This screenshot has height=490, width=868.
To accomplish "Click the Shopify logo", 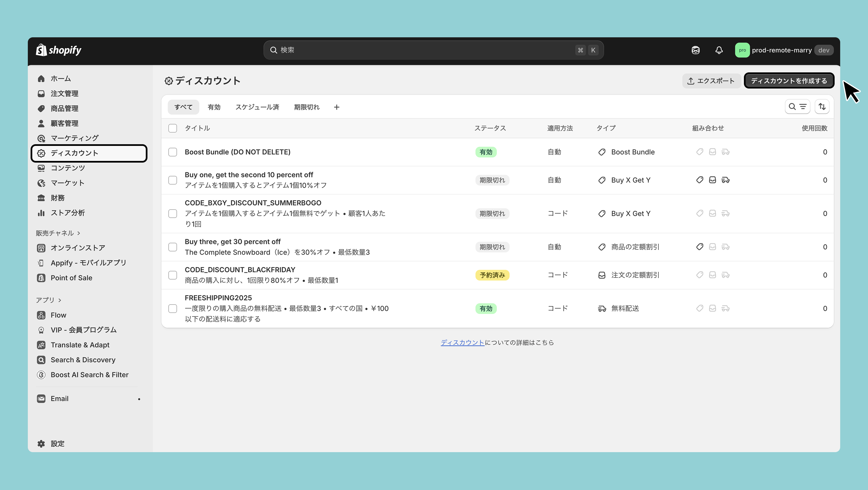I will (x=59, y=50).
